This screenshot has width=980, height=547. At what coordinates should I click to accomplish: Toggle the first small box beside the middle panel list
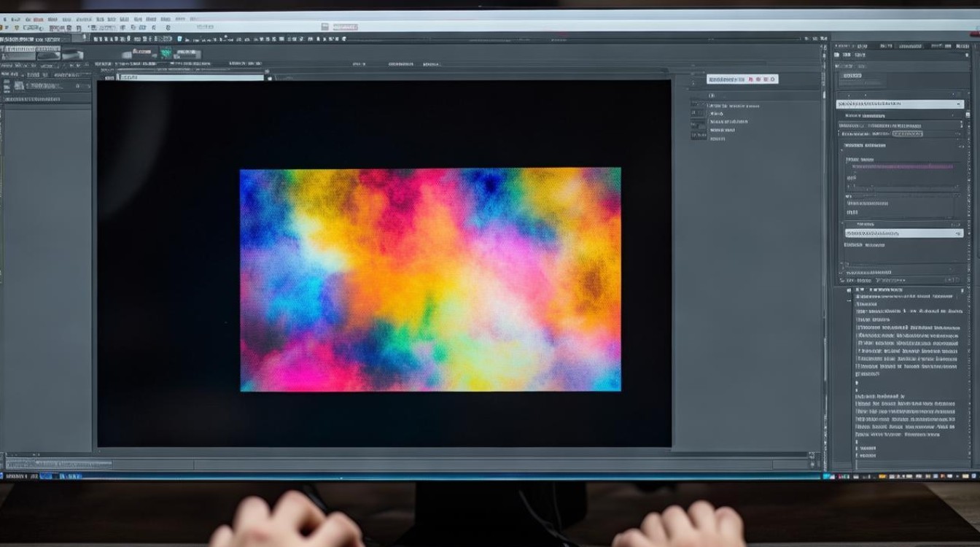(699, 105)
